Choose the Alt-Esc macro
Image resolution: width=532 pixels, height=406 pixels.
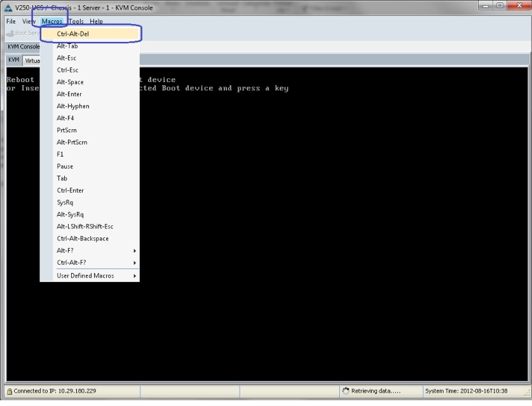point(90,58)
